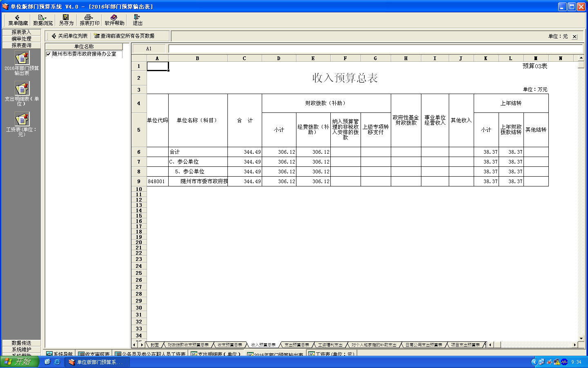Open 工资表 sidebar icon
The height and width of the screenshot is (368, 588).
(22, 119)
